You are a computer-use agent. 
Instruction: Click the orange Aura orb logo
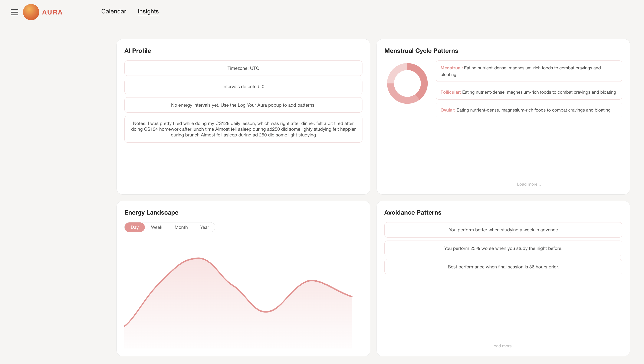tap(31, 12)
